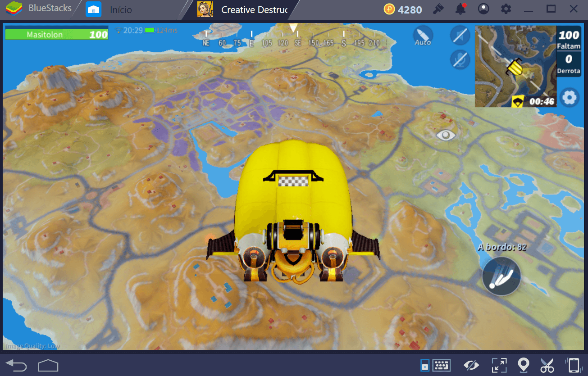
Task: Click the yellow airship vehicle
Action: (293, 211)
